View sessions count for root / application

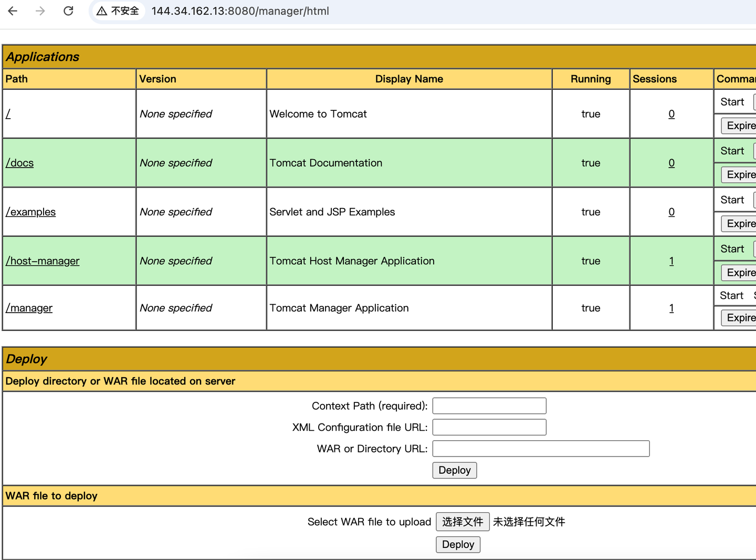click(671, 114)
